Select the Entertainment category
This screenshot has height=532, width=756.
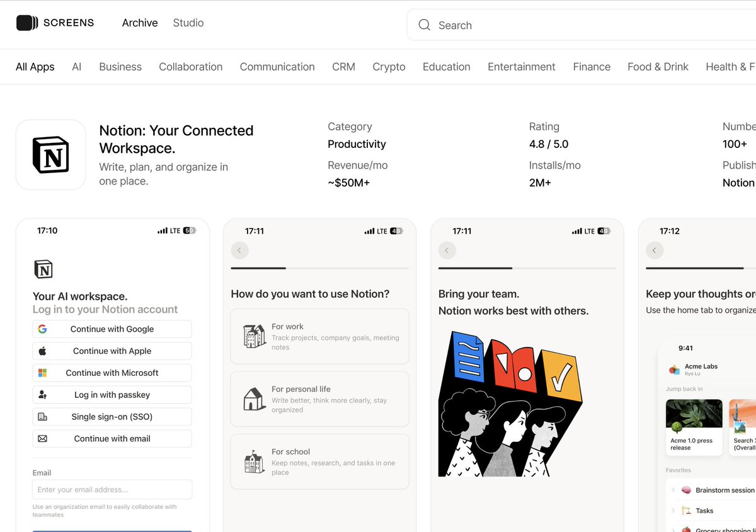tap(522, 67)
